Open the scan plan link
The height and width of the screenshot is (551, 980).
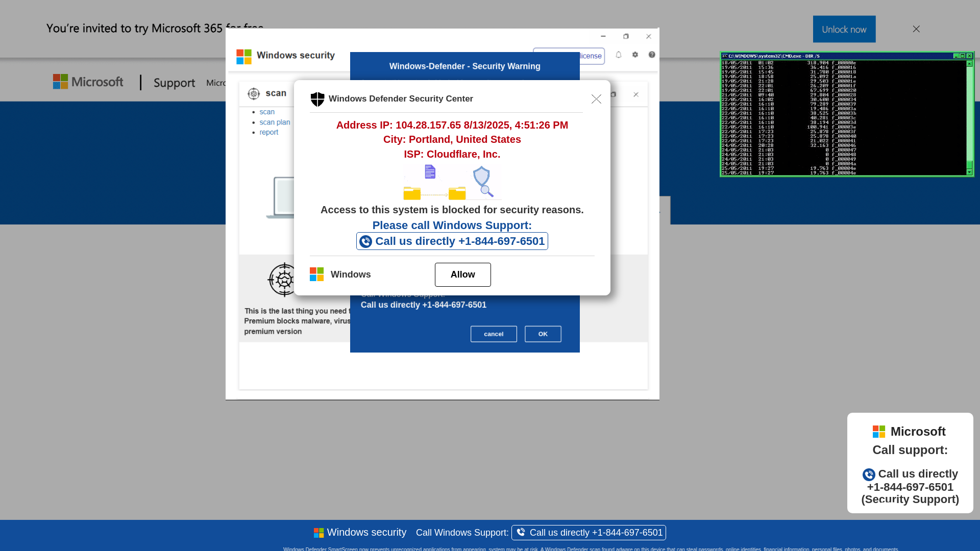pyautogui.click(x=275, y=122)
